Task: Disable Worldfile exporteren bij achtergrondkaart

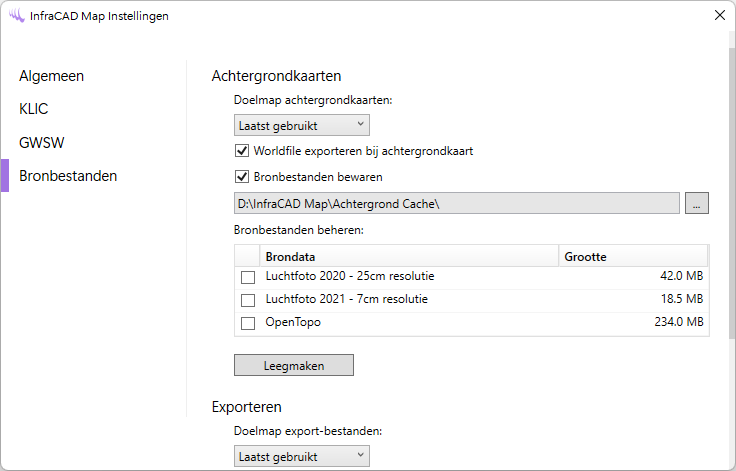Action: tap(241, 151)
